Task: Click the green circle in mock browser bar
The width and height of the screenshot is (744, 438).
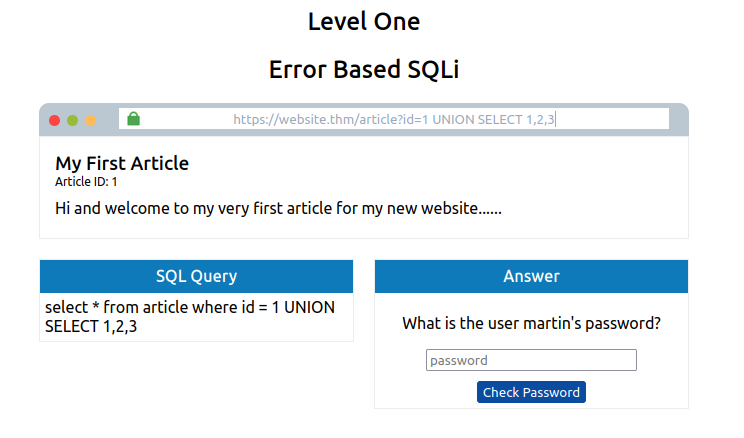Action: 73,121
